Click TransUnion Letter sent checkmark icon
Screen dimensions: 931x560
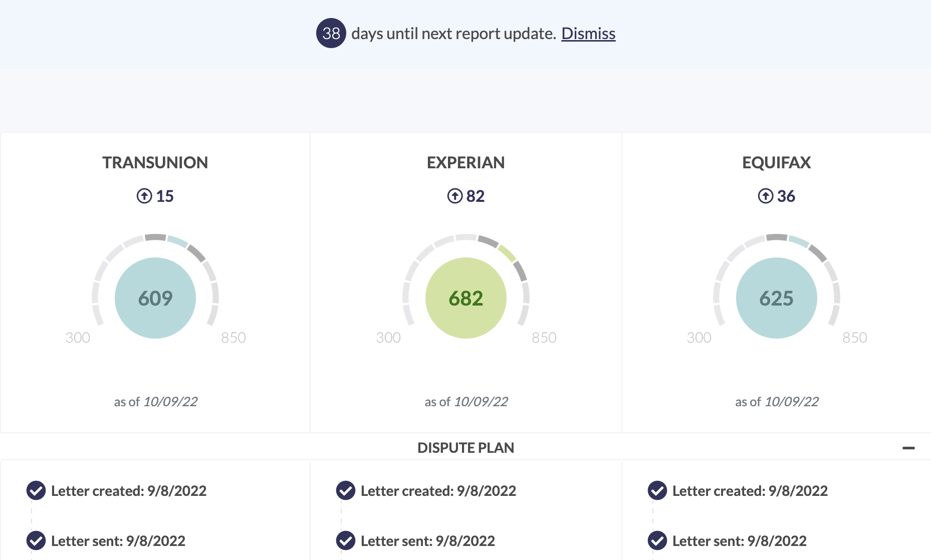(36, 541)
